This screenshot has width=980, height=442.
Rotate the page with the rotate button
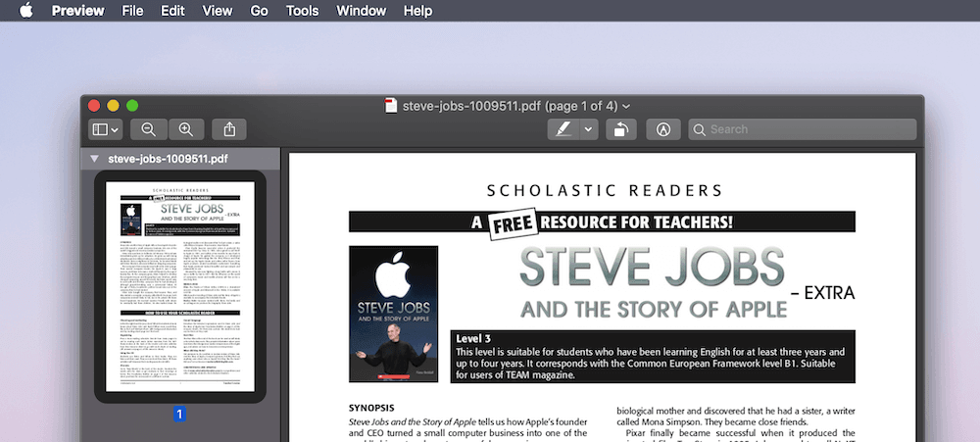620,129
